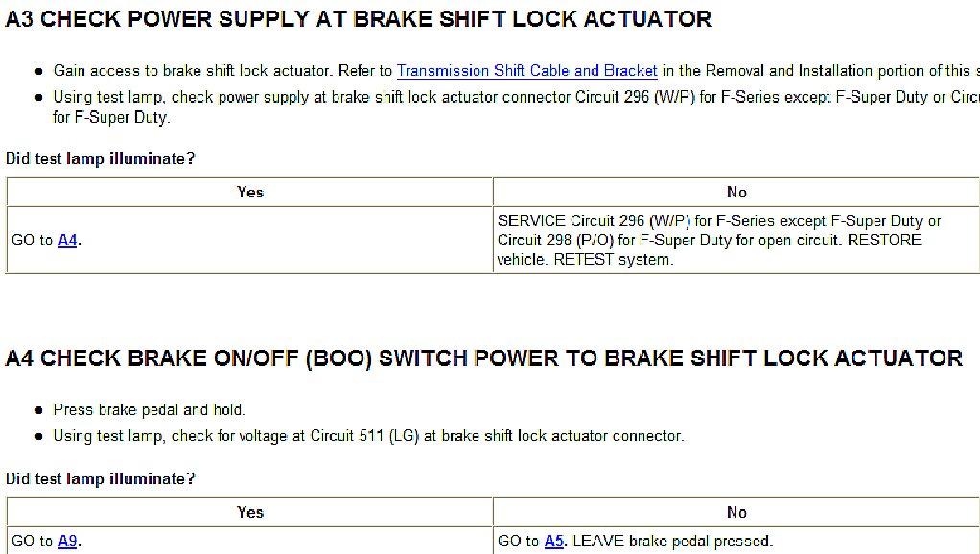This screenshot has height=554, width=980.
Task: Click 'Did test lamp illuminate?' under section A3
Action: (101, 159)
